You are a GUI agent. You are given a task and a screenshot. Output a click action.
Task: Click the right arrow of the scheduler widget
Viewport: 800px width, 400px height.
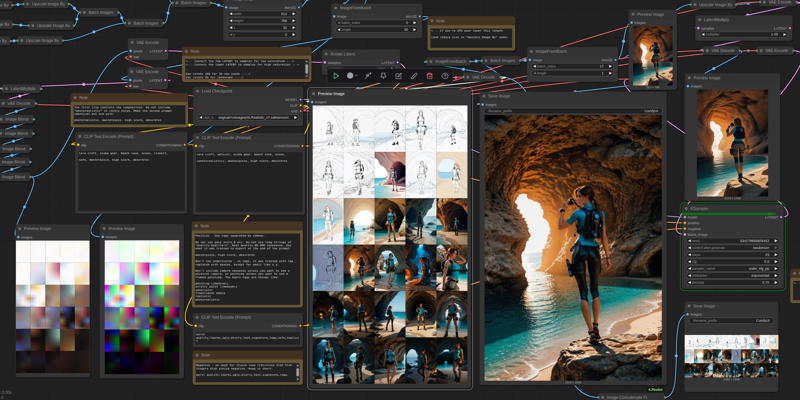click(776, 274)
